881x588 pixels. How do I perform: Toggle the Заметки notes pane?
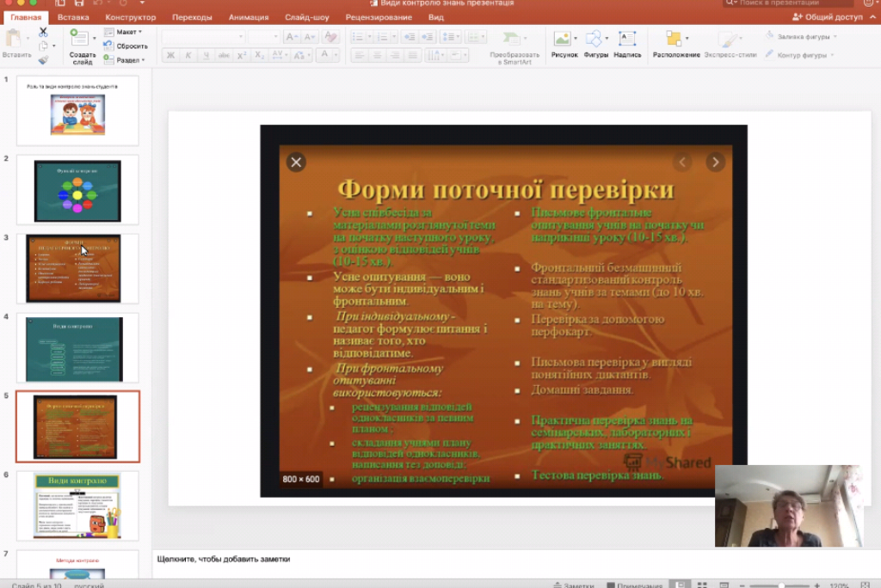[574, 585]
